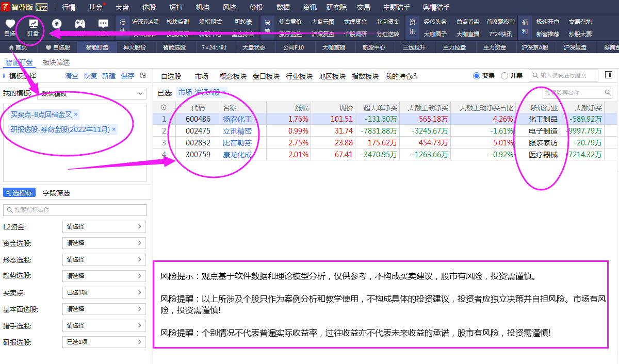The height and width of the screenshot is (364, 619).
Task: Expand the 趋势选股 selector
Action: click(104, 276)
